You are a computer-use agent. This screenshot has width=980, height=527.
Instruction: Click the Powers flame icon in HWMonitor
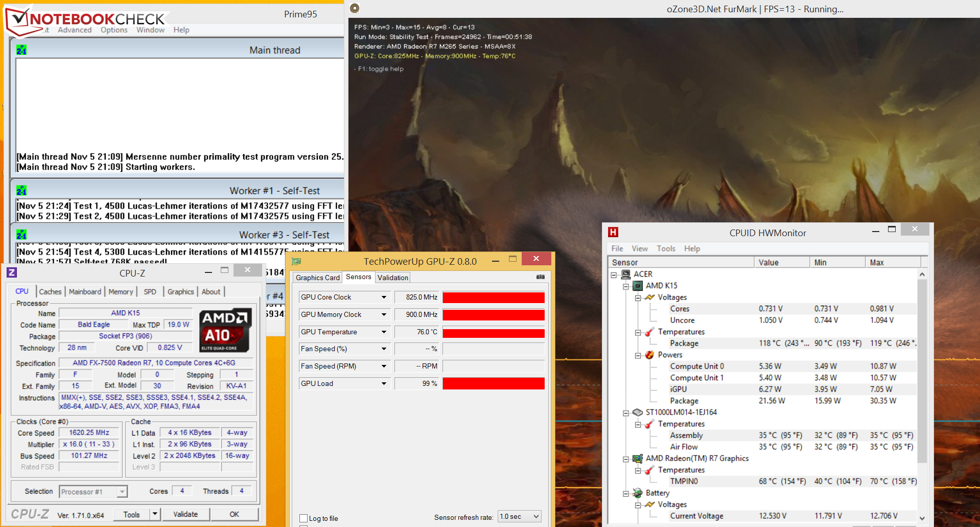650,355
